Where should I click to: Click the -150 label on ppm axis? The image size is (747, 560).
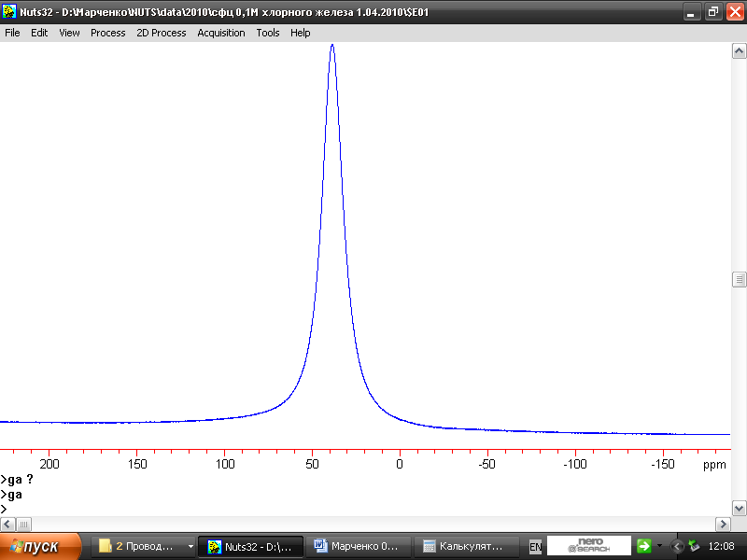(x=662, y=464)
